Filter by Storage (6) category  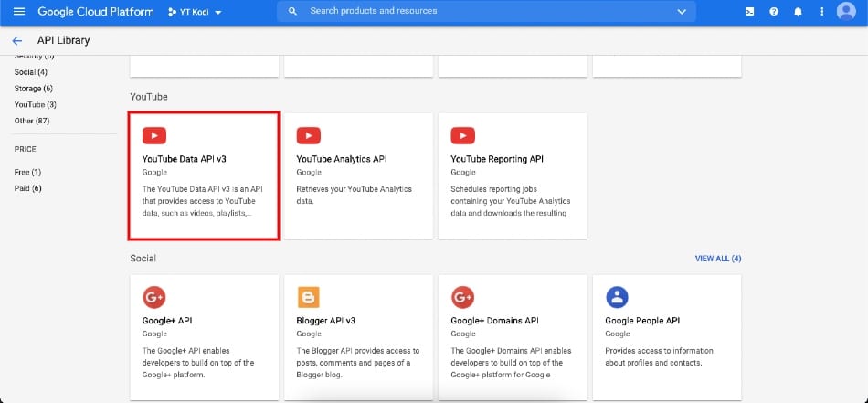coord(34,89)
